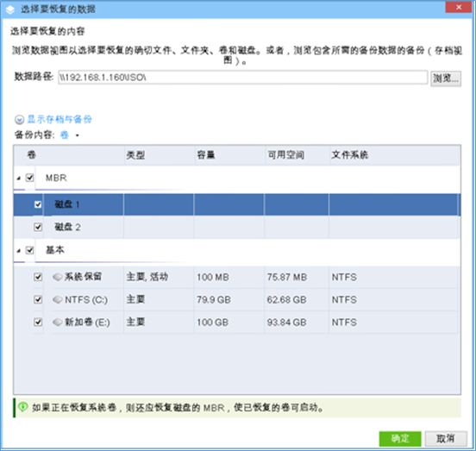Click the green info icon in hint bar
476x451 pixels.
[x=22, y=407]
